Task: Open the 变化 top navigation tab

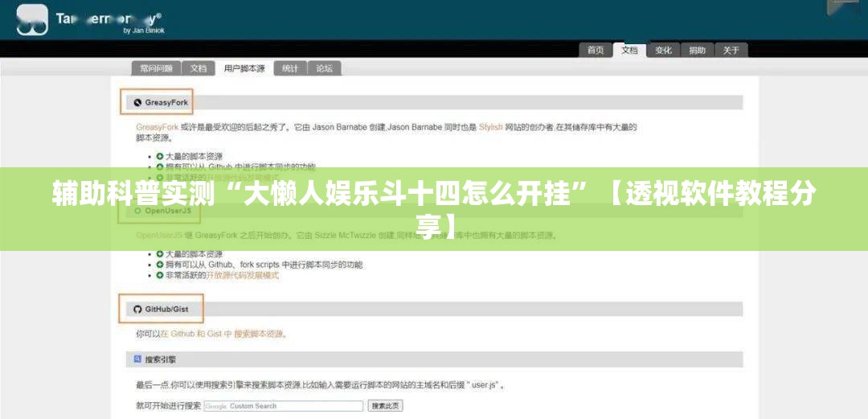Action: [x=663, y=51]
